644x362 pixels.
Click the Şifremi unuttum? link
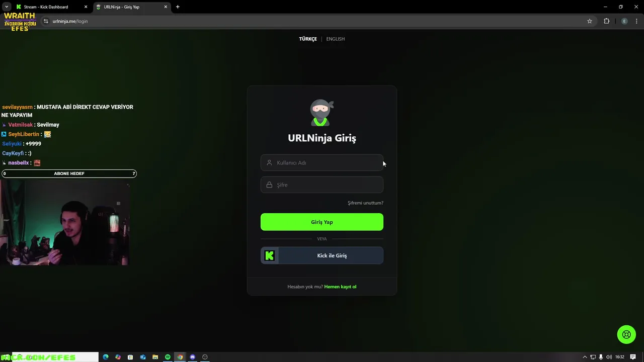click(365, 203)
